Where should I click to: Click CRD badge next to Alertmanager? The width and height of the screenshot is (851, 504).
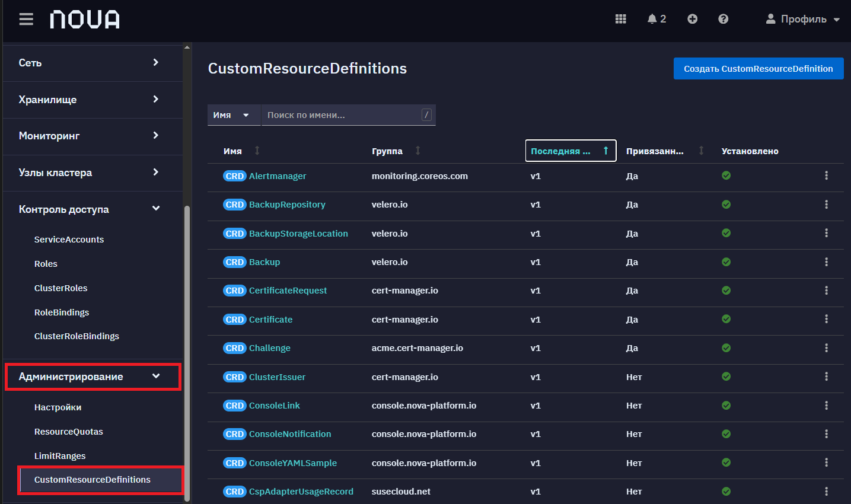pyautogui.click(x=234, y=176)
